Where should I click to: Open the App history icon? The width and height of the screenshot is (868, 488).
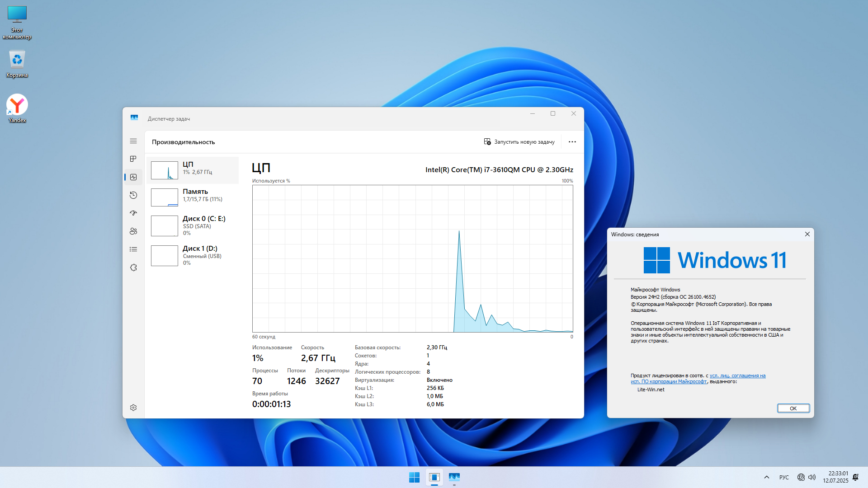tap(133, 195)
